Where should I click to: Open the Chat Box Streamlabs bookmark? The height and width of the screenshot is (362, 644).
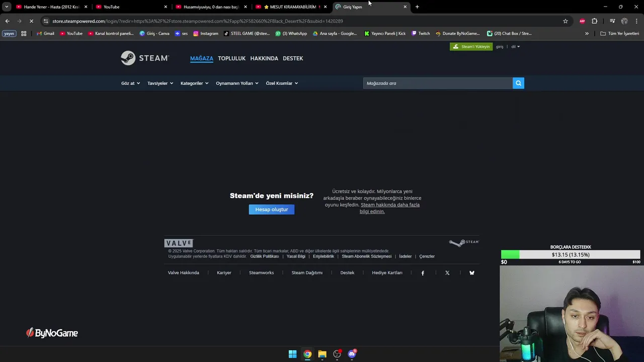[509, 34]
